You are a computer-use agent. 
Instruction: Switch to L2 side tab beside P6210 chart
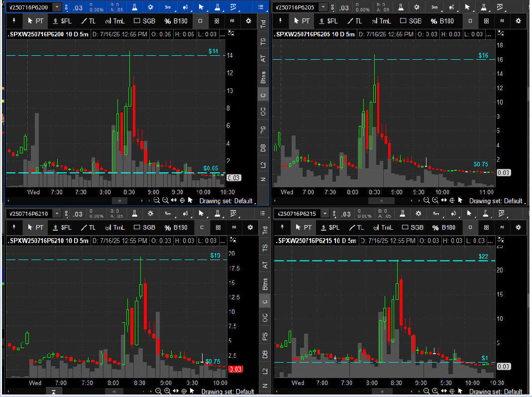point(265,371)
